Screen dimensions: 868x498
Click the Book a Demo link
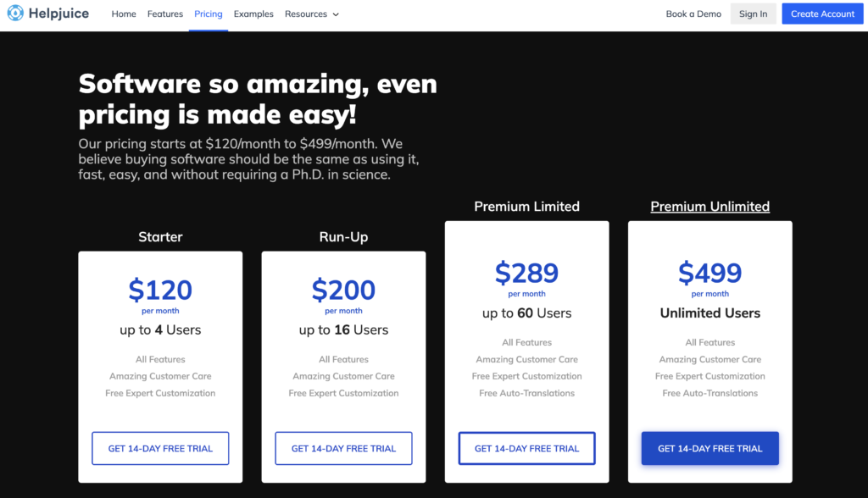693,14
